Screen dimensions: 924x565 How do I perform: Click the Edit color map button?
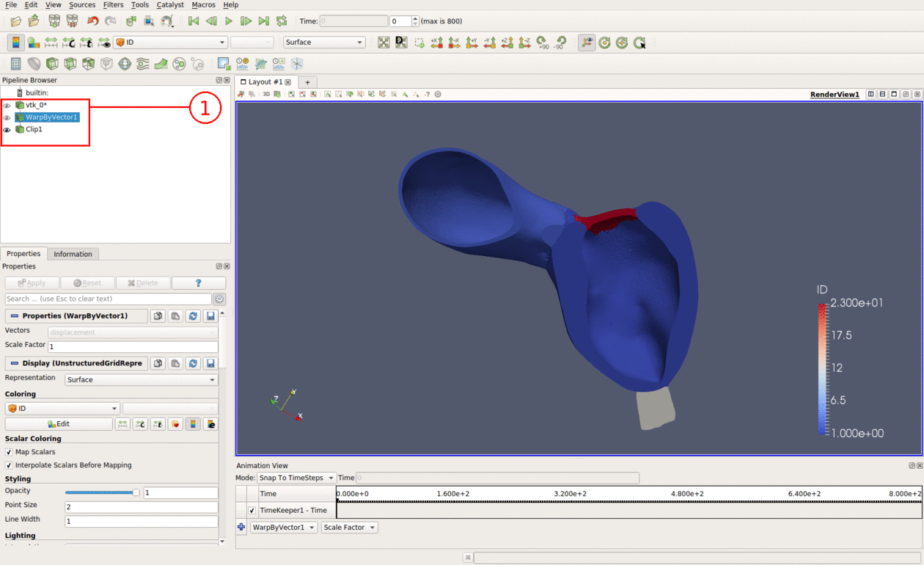point(59,424)
